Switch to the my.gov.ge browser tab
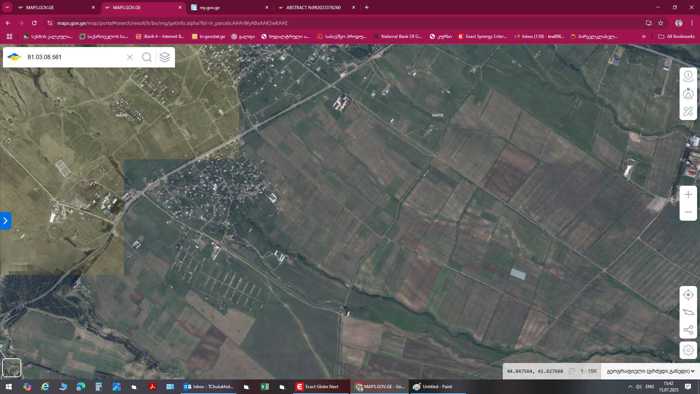Image resolution: width=700 pixels, height=394 pixels. 229,8
